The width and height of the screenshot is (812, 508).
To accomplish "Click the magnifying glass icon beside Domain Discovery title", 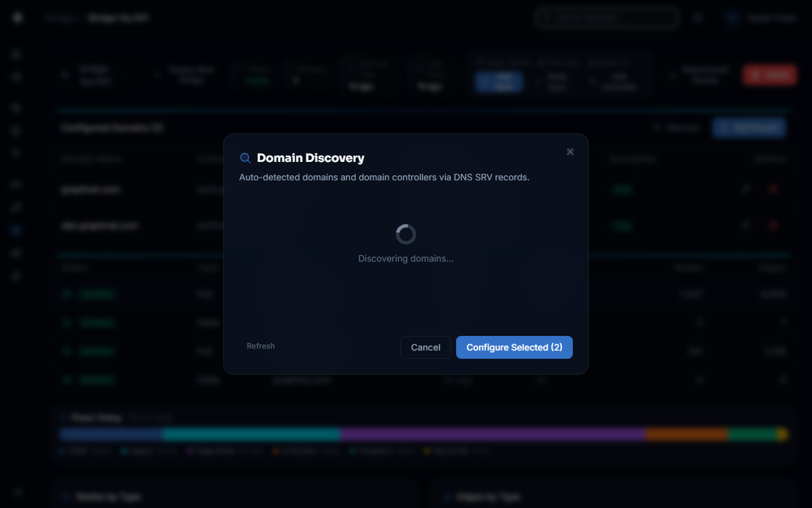I will pos(246,157).
